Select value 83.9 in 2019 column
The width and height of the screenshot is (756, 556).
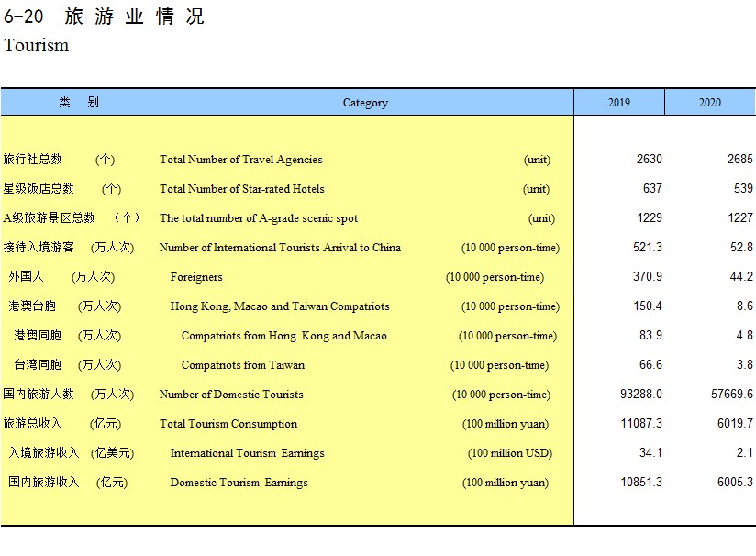(650, 335)
